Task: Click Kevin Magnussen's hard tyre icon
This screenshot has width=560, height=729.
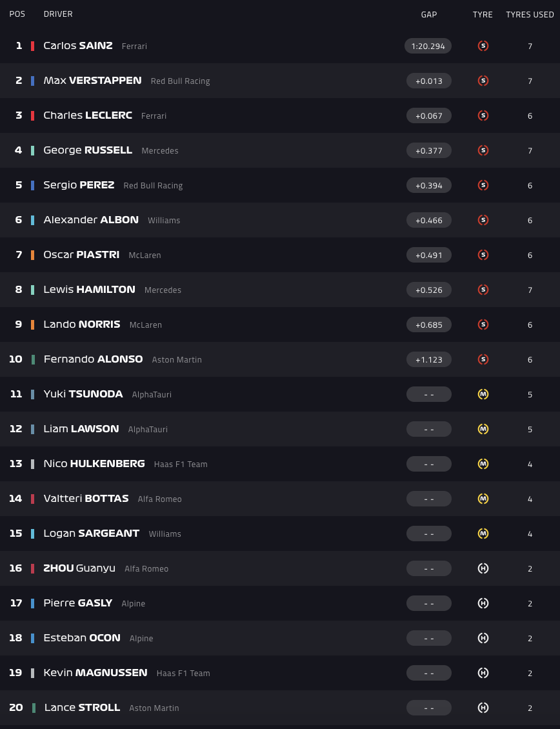Action: 483,673
